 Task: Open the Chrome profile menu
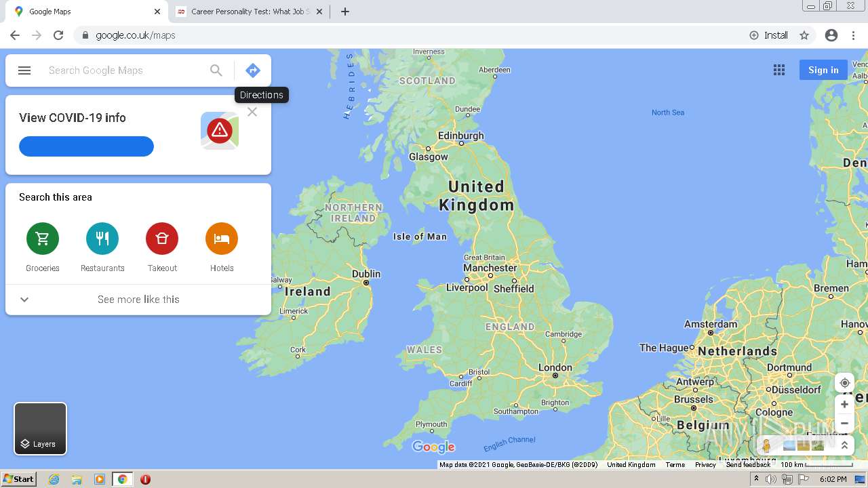831,35
